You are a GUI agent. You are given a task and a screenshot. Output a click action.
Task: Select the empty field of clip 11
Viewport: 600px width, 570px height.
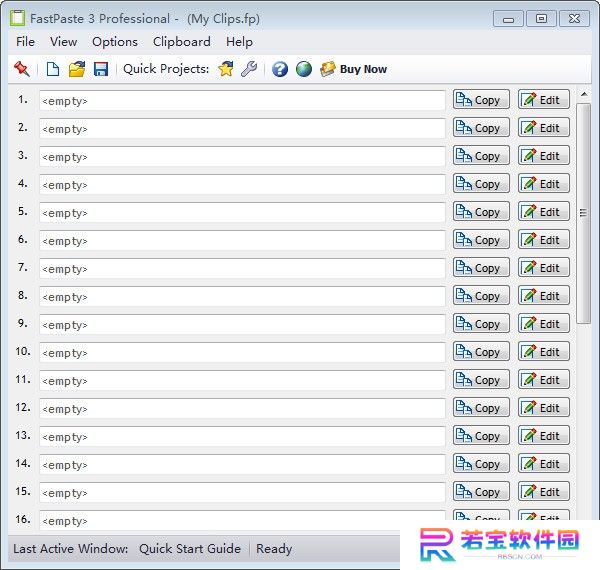[242, 381]
